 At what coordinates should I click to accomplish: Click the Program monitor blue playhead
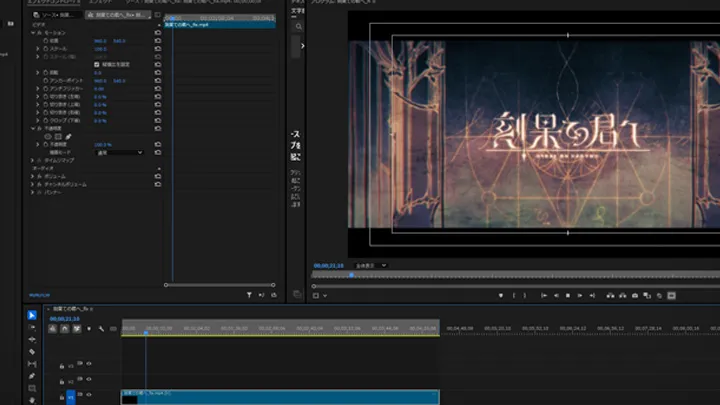point(351,275)
